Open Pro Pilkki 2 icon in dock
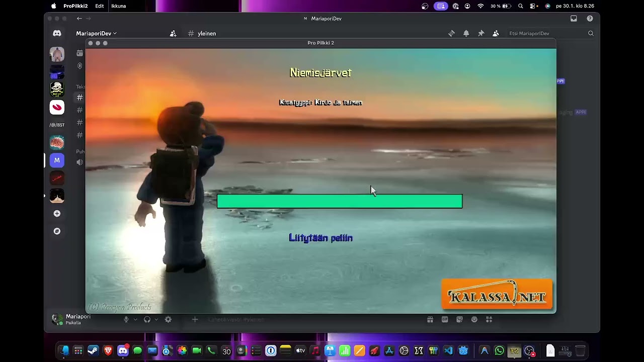644x362 pixels. coord(514,350)
